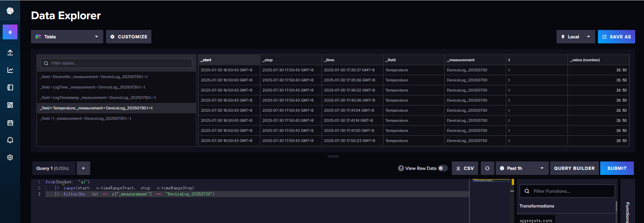Open Data Explorer graph icon in sidebar

click(10, 70)
